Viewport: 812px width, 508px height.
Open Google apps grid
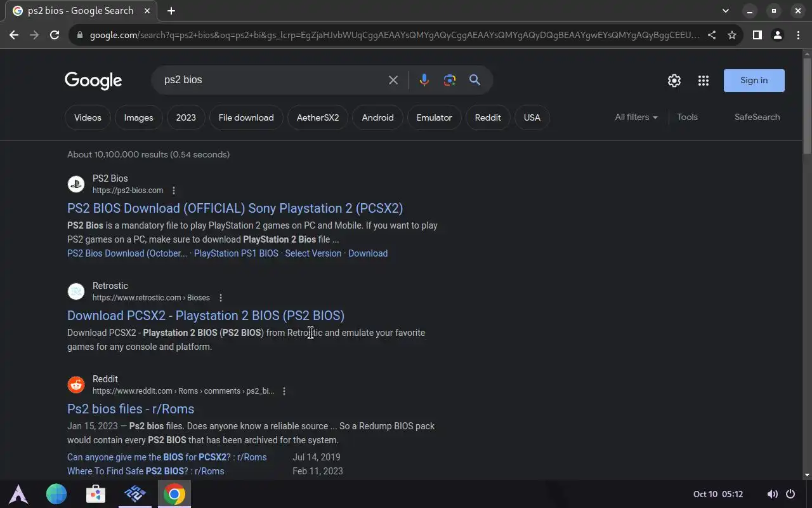coord(704,81)
